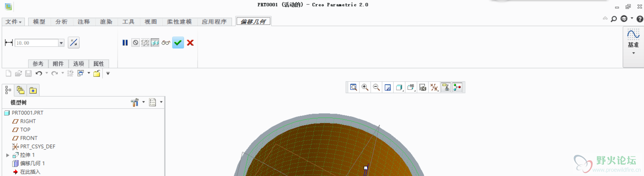
Task: Open the 选项 panel tab
Action: point(78,64)
